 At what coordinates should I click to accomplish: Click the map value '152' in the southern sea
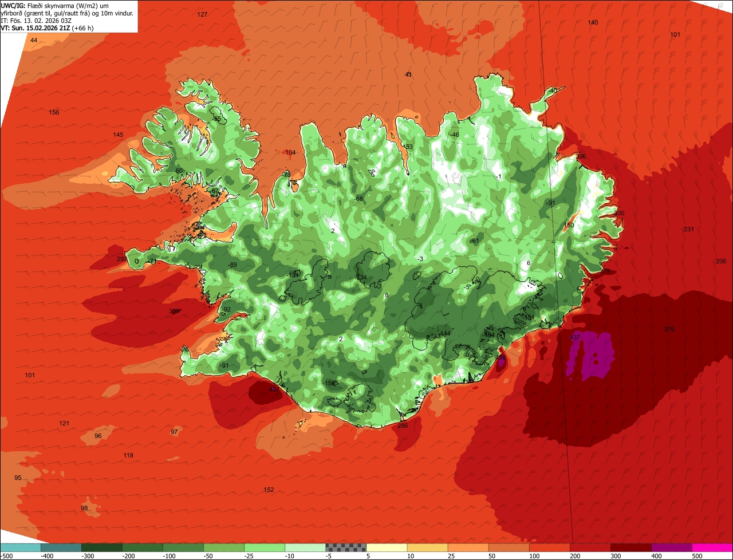269,490
